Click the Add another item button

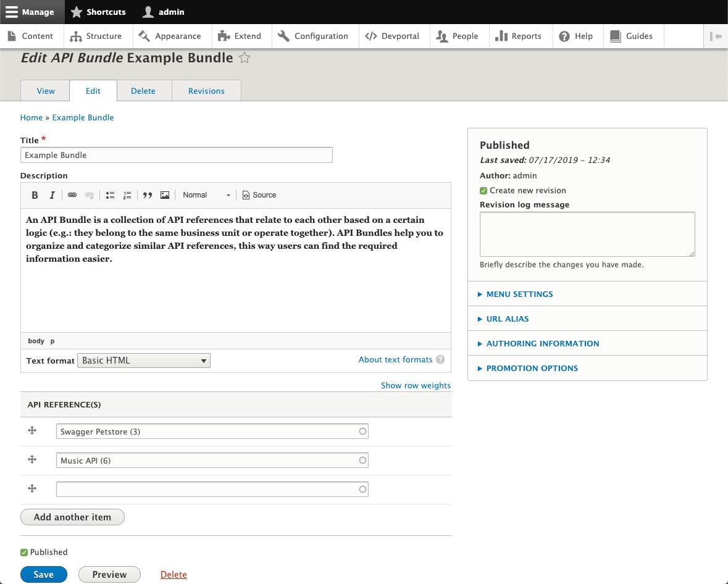point(72,517)
